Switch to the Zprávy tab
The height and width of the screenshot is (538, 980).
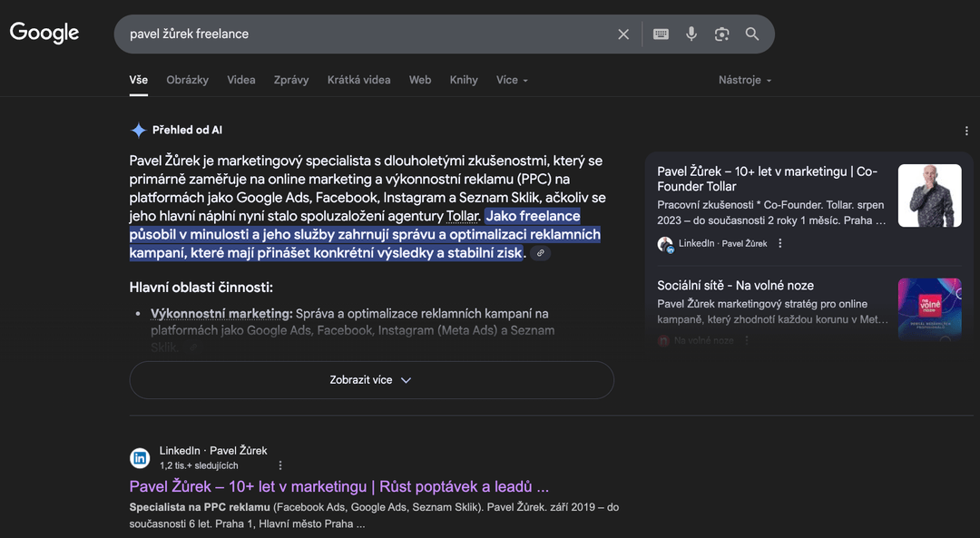point(291,80)
